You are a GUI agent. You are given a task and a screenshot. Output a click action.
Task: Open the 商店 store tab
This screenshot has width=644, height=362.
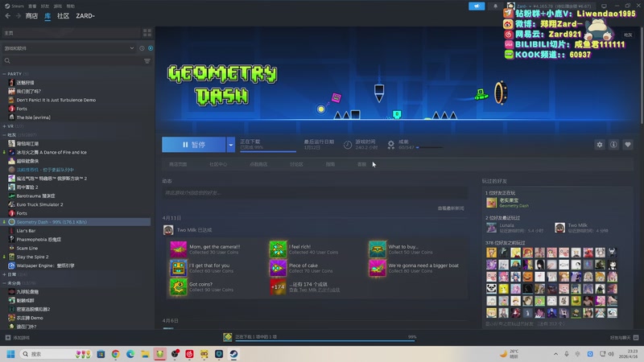click(x=31, y=15)
